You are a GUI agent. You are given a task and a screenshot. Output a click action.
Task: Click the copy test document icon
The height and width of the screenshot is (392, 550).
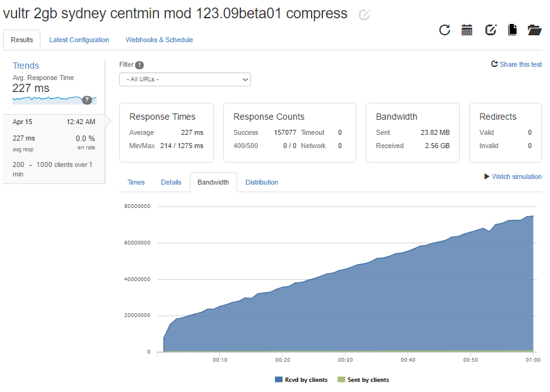pyautogui.click(x=512, y=30)
